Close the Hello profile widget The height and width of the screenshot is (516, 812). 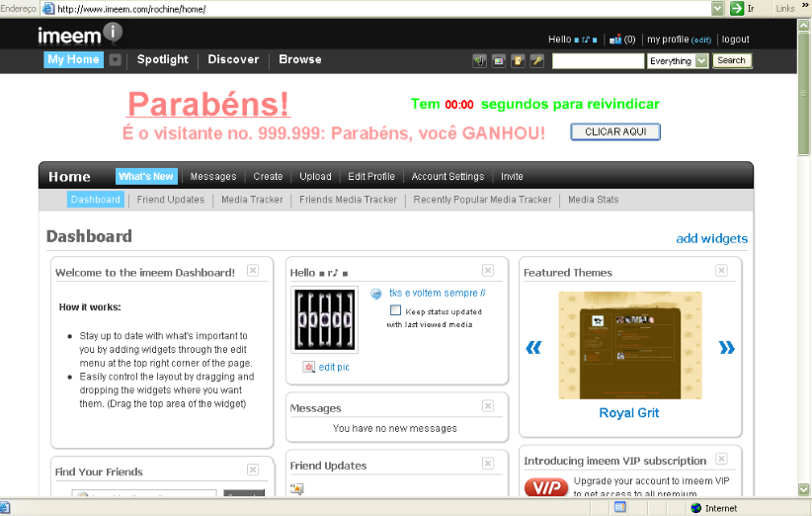tap(488, 271)
